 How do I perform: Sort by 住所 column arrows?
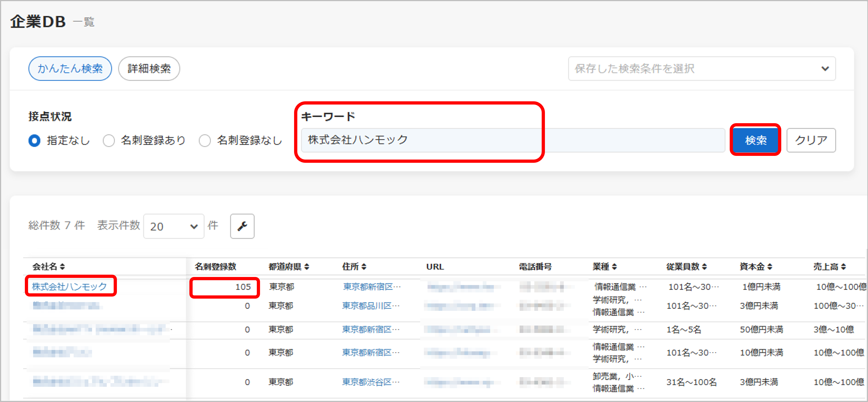tap(364, 267)
